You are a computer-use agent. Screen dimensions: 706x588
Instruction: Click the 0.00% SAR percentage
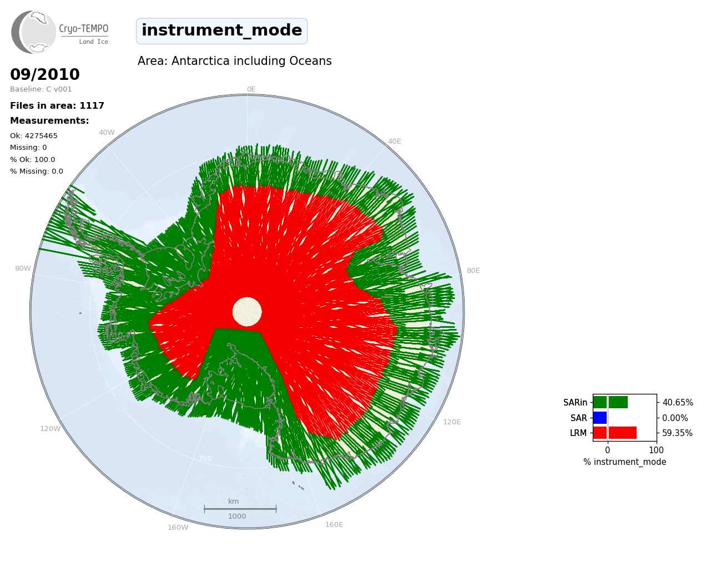pyautogui.click(x=675, y=418)
